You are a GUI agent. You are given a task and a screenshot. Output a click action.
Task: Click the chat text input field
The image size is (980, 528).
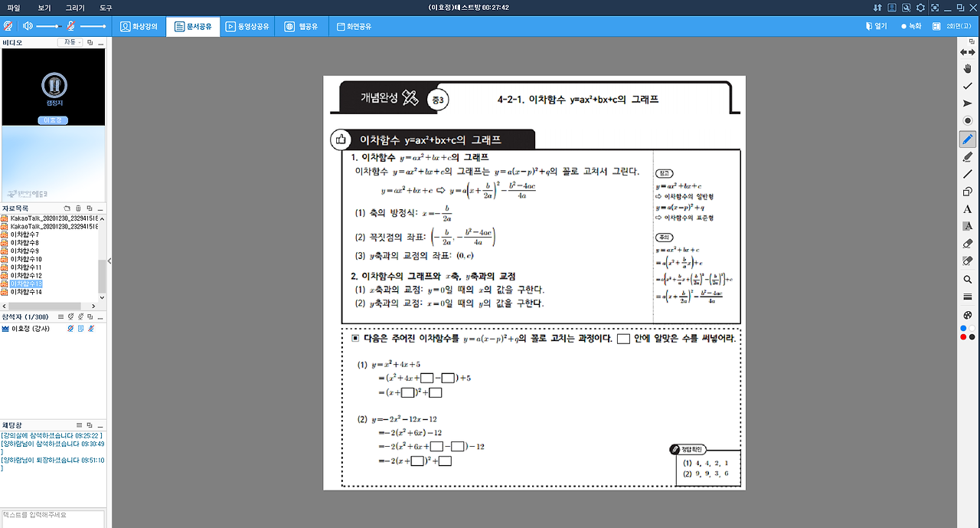pyautogui.click(x=52, y=518)
